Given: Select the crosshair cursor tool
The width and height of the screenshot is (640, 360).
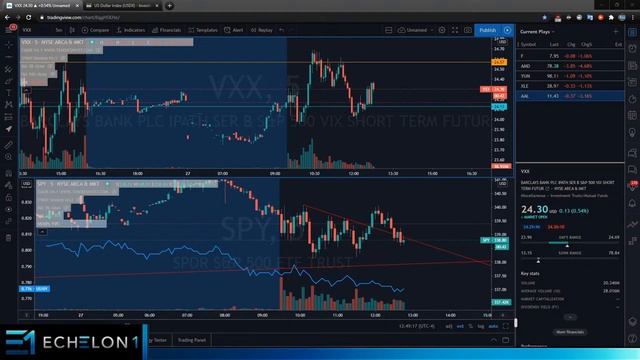Looking at the screenshot, I should coord(9,44).
